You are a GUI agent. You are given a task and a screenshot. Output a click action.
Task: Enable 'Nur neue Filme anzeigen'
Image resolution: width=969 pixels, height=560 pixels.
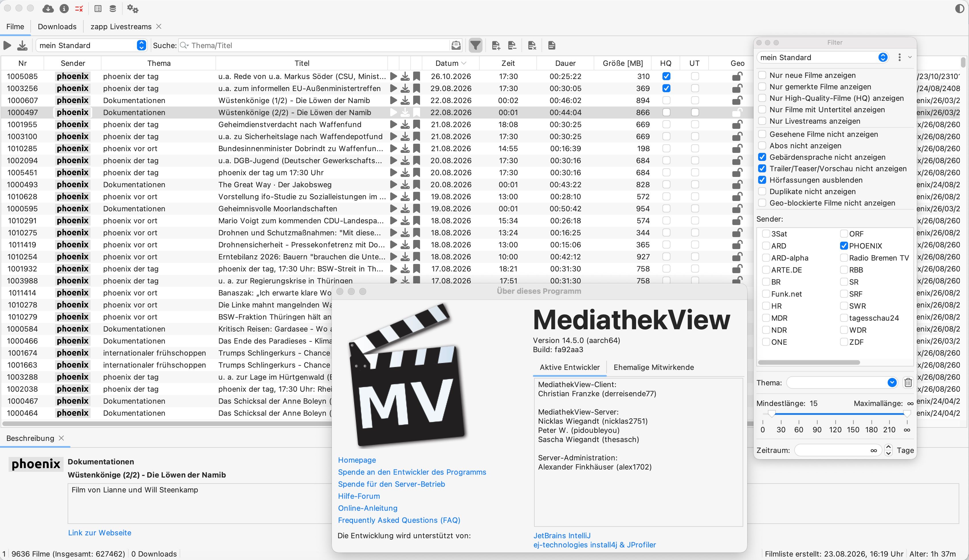(762, 75)
